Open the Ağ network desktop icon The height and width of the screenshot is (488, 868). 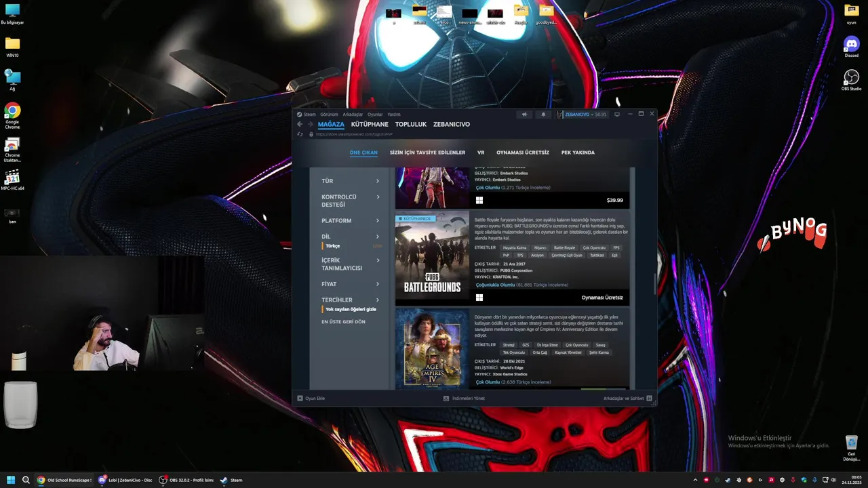point(12,80)
